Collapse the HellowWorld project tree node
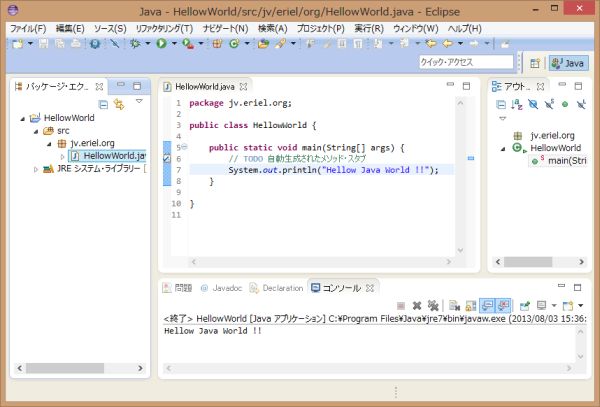The width and height of the screenshot is (600, 407). (x=23, y=119)
